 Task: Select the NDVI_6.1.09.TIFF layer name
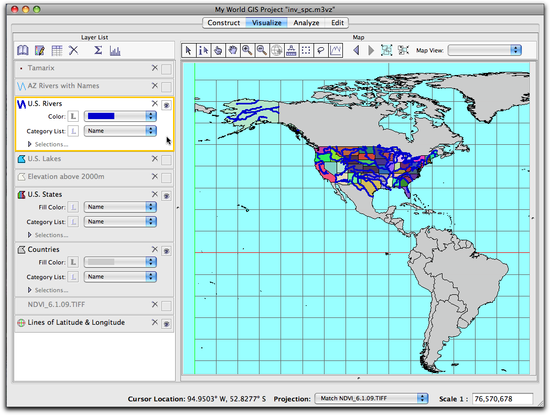56,304
